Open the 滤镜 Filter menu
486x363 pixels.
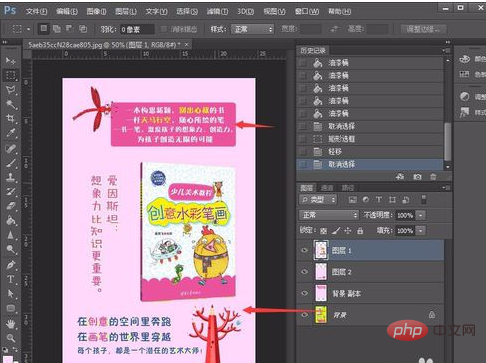[x=217, y=11]
